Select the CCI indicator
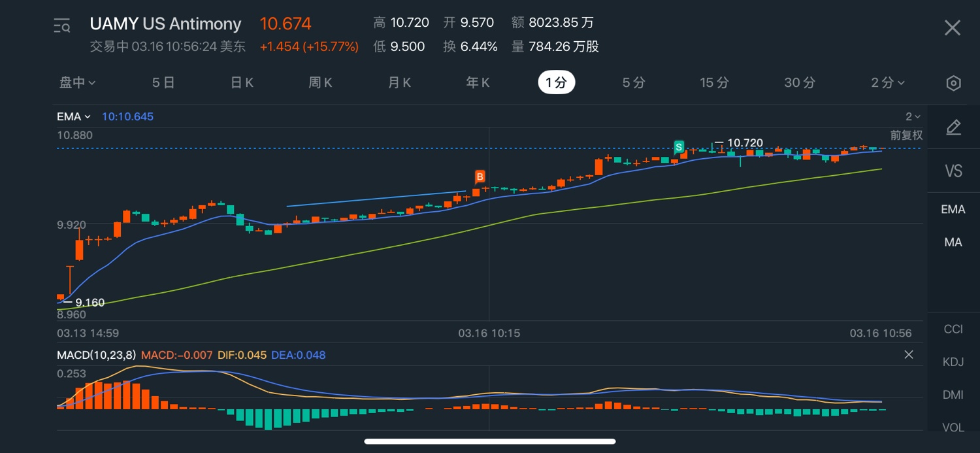This screenshot has height=453, width=980. coord(953,329)
